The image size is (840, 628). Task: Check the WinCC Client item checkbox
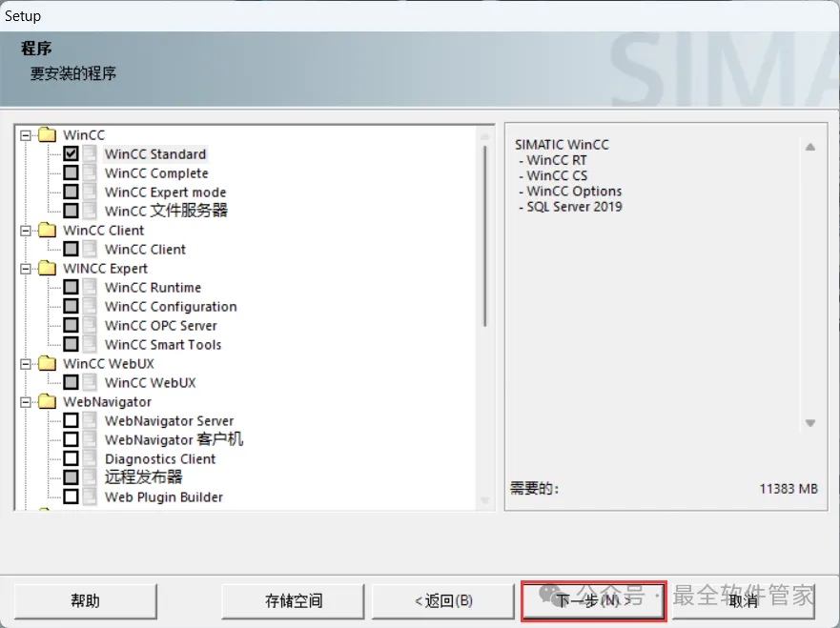[x=71, y=249]
